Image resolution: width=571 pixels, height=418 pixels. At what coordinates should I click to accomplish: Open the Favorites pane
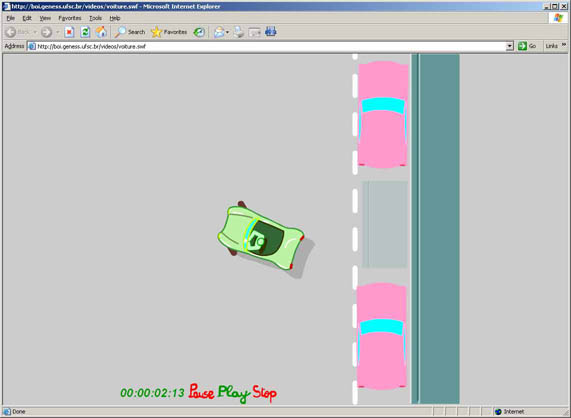(169, 32)
